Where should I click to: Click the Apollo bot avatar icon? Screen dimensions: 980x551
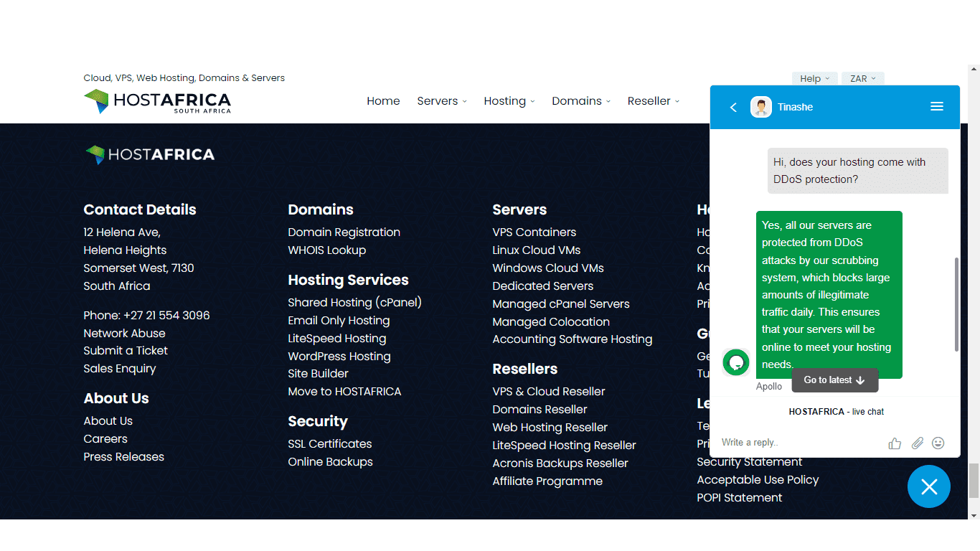point(735,362)
